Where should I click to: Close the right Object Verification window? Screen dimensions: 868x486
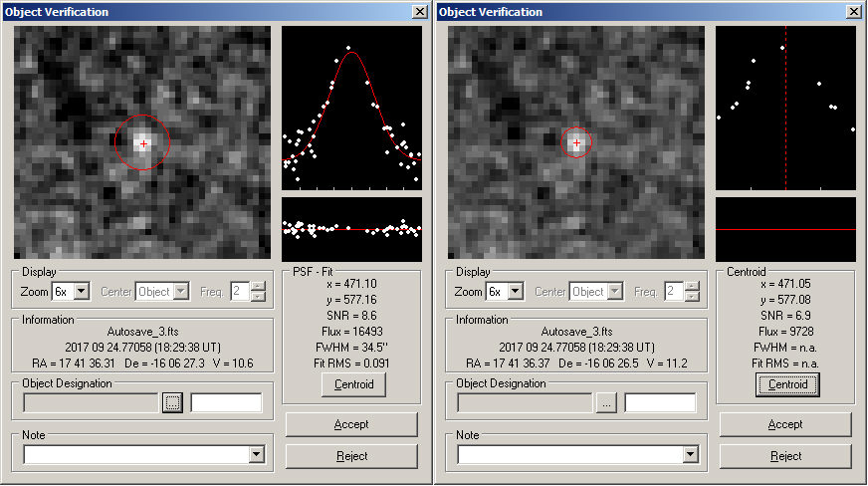click(854, 12)
